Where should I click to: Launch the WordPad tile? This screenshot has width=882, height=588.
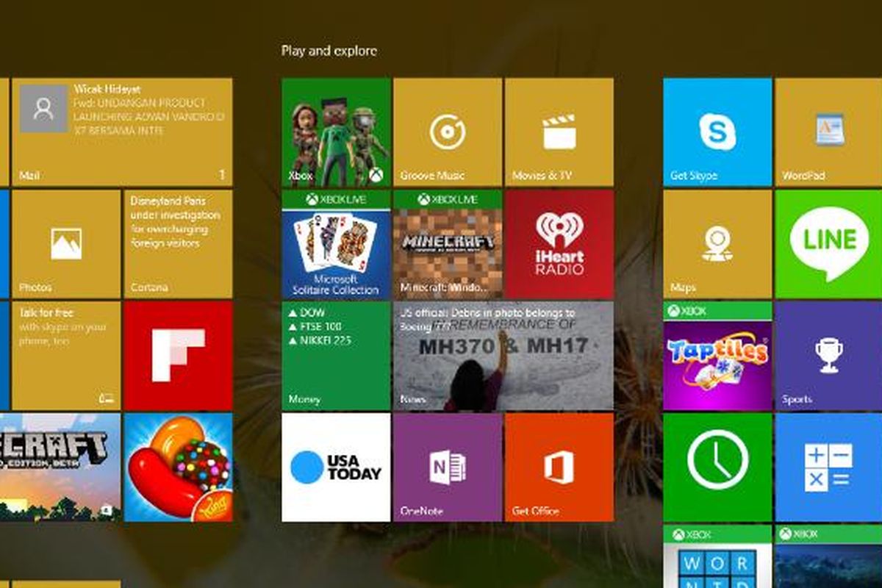[x=828, y=132]
